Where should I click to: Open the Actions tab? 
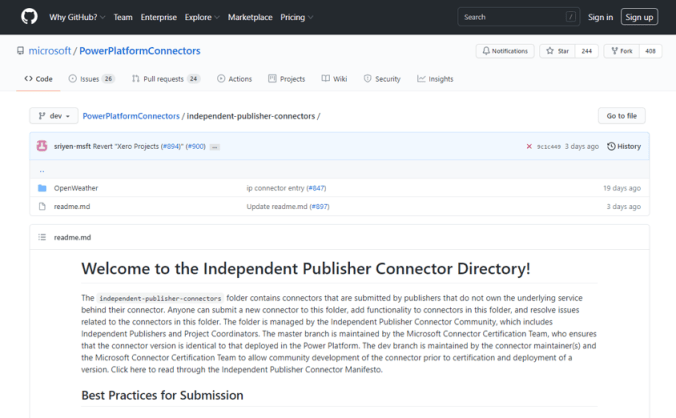(x=235, y=79)
